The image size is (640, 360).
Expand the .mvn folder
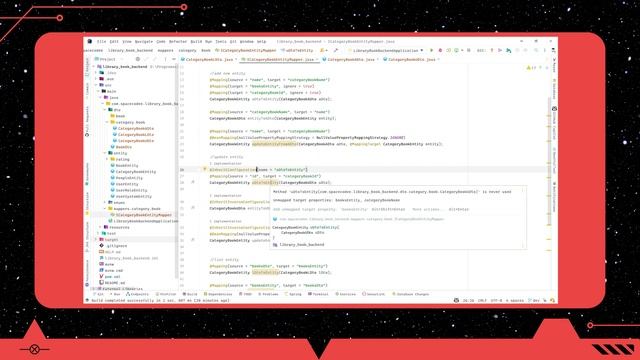point(96,79)
